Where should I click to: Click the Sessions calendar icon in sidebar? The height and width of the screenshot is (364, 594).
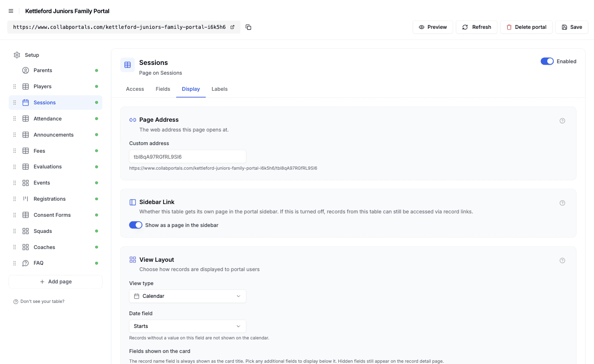pos(25,103)
